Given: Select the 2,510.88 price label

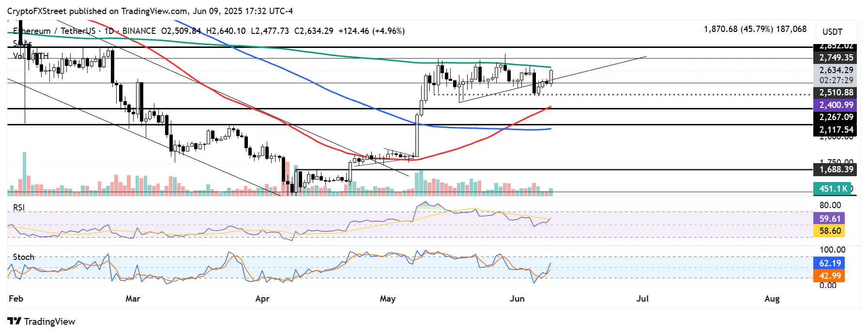Looking at the screenshot, I should click(836, 92).
